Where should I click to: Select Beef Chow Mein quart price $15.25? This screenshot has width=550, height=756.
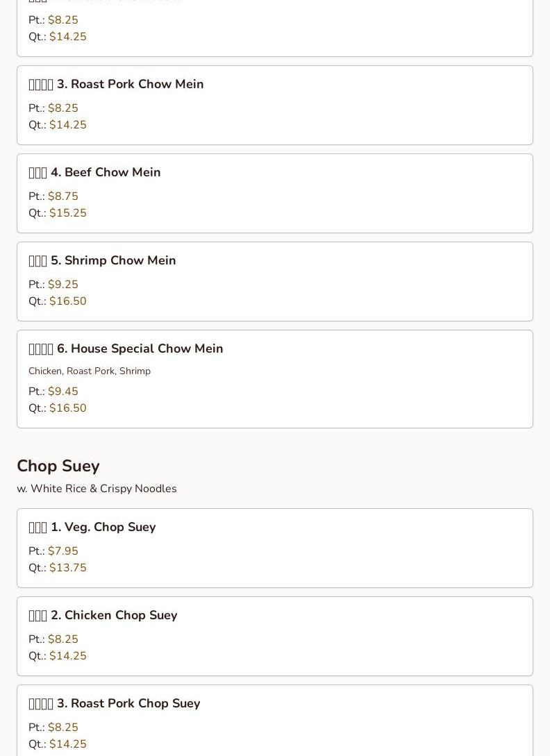coord(68,213)
